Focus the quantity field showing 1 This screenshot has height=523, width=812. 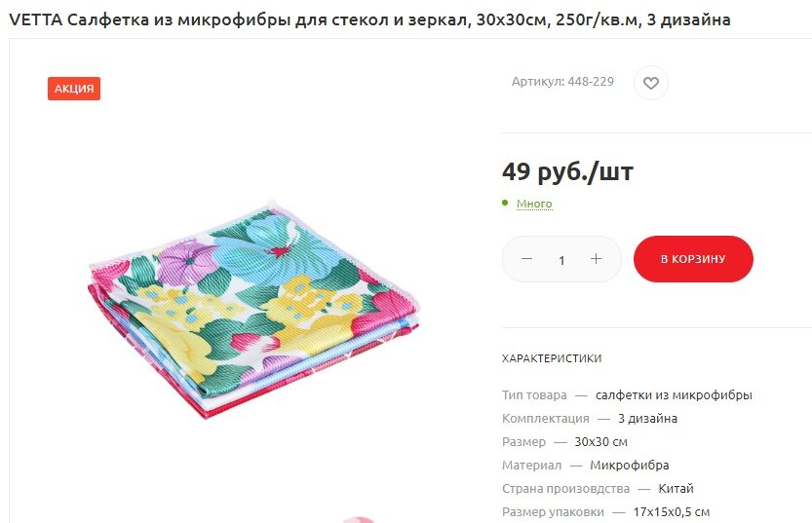coord(561,260)
